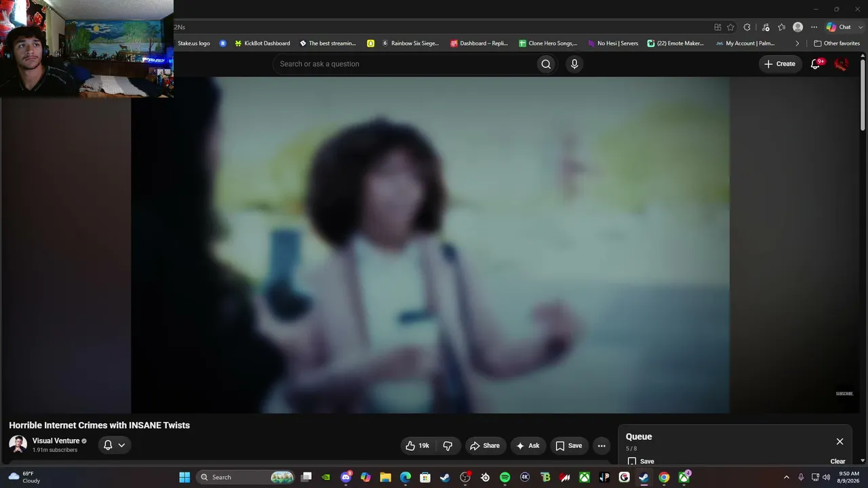
Task: Open the No Hesi Servers bookmark
Action: 613,43
